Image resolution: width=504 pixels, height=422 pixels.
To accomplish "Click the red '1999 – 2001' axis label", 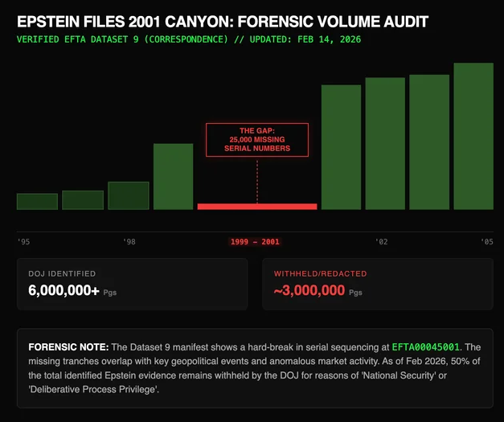I will click(x=255, y=242).
